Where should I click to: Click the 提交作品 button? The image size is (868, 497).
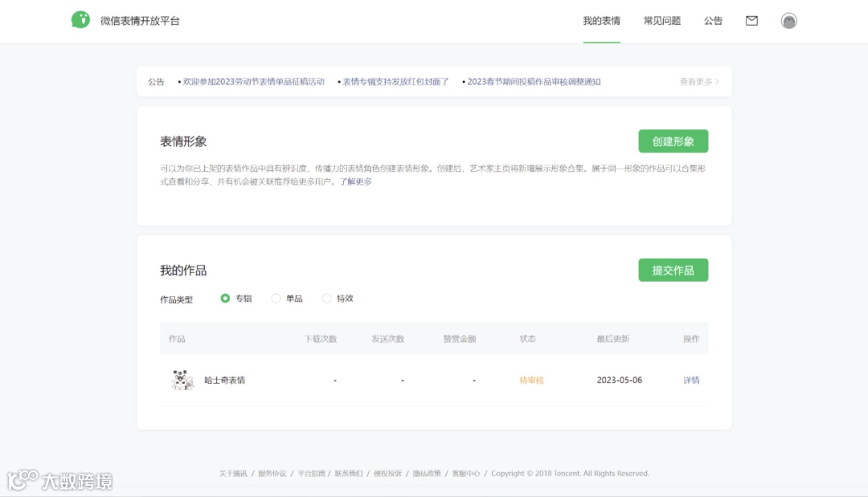point(674,270)
